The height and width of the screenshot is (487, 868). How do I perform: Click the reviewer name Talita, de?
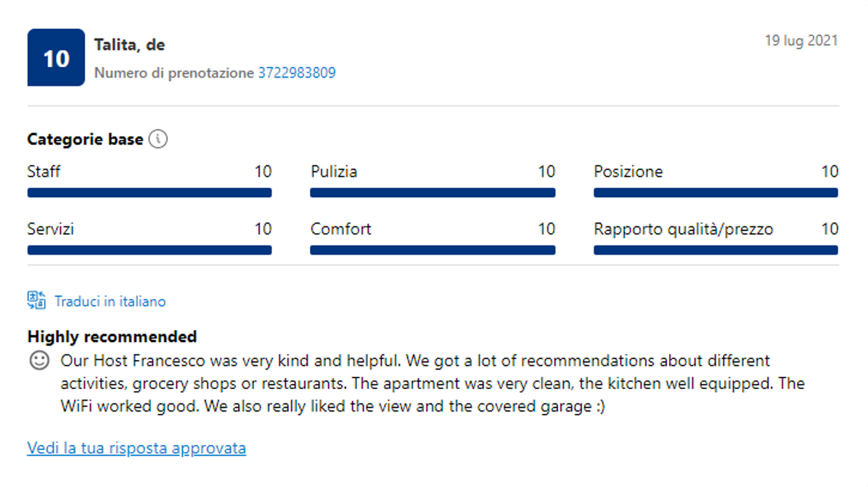tap(129, 45)
